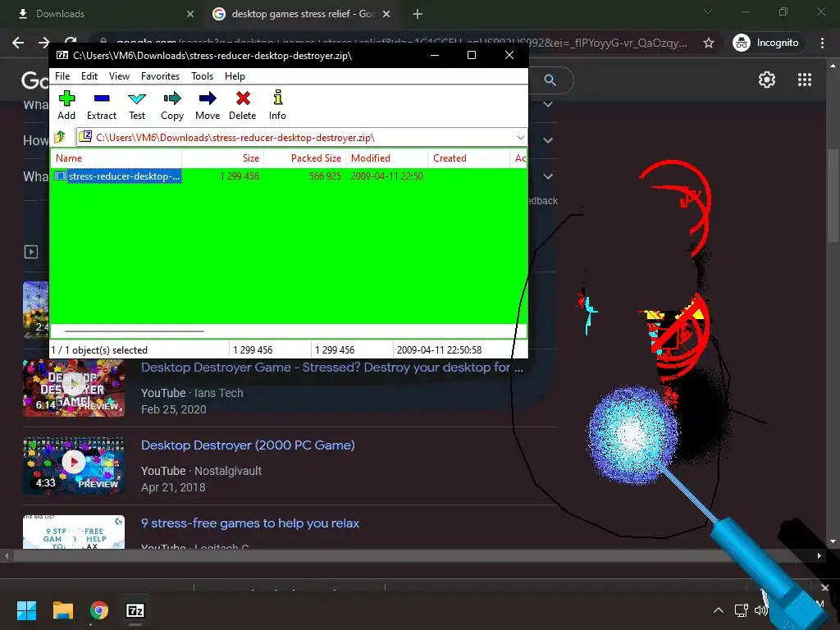
Task: Open the 9 stress-free games video thumbnail
Action: pyautogui.click(x=73, y=532)
